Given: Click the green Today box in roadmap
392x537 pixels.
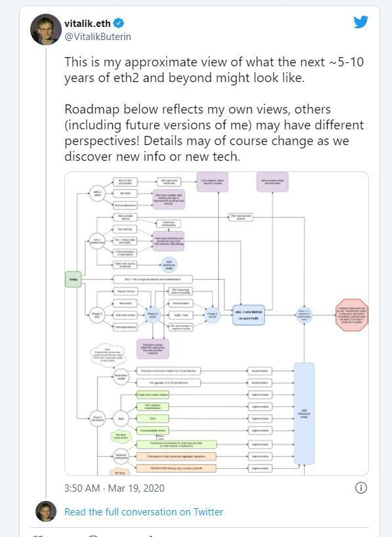Looking at the screenshot, I should pos(73,279).
